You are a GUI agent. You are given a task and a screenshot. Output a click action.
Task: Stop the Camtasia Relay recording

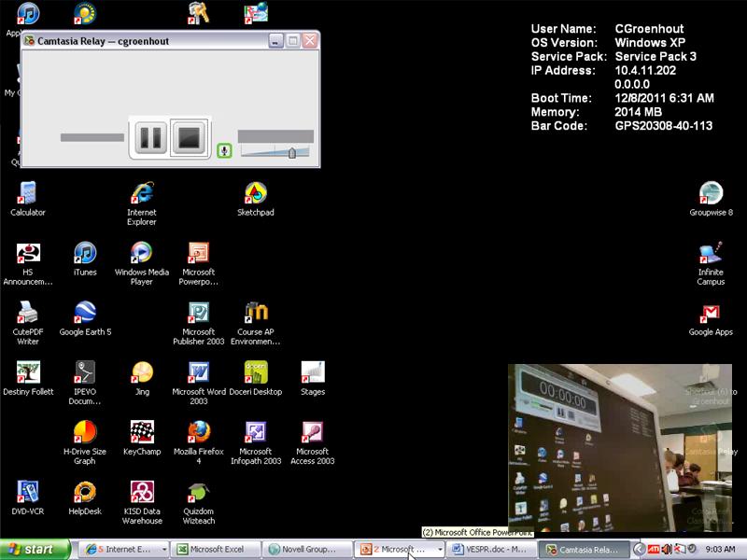pyautogui.click(x=190, y=137)
